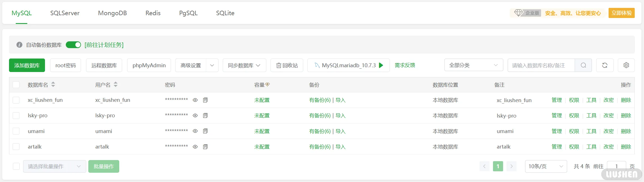Sort by 数据库名 column arrows
This screenshot has height=182, width=644.
(x=53, y=84)
